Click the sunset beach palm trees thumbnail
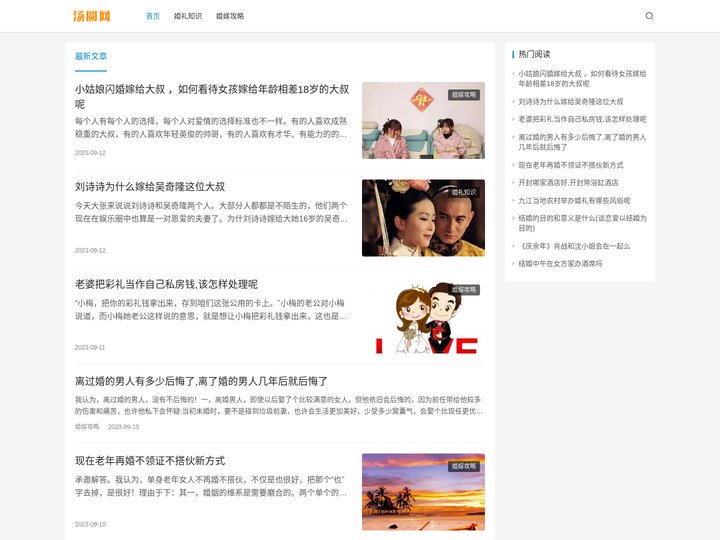This screenshot has height=540, width=720. (x=423, y=492)
